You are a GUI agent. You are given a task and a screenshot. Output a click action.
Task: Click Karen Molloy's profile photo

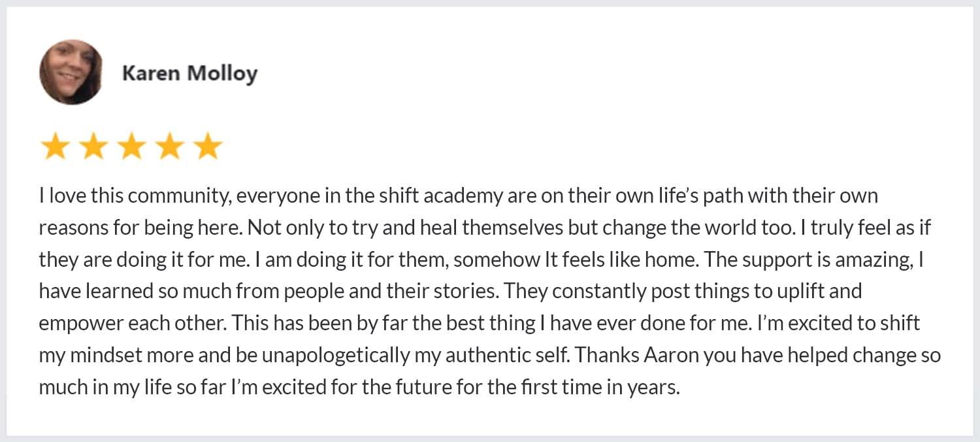tap(71, 73)
